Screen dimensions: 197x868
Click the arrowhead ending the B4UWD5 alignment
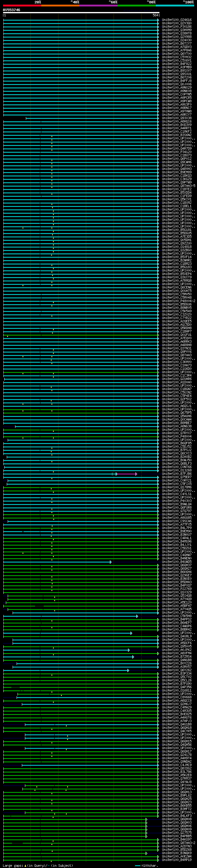pyautogui.click(x=111, y=562)
